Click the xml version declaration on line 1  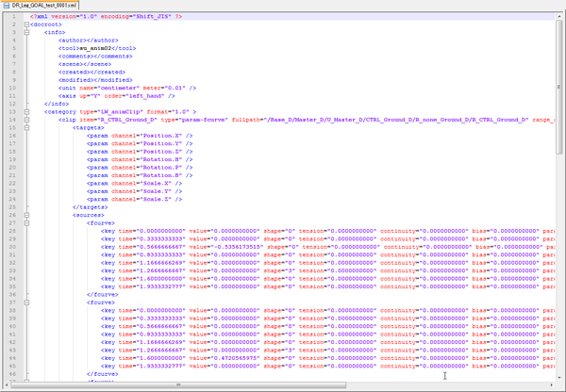click(106, 17)
